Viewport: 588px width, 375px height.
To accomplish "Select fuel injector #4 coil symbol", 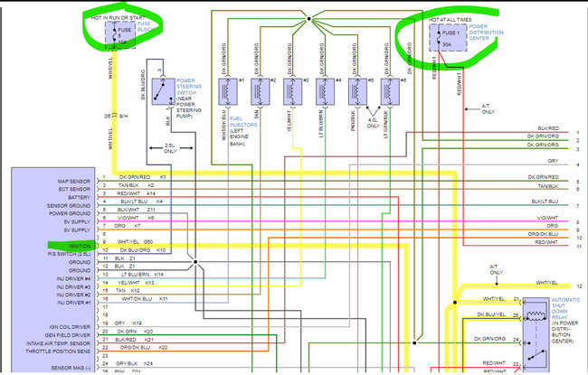I will (x=325, y=91).
